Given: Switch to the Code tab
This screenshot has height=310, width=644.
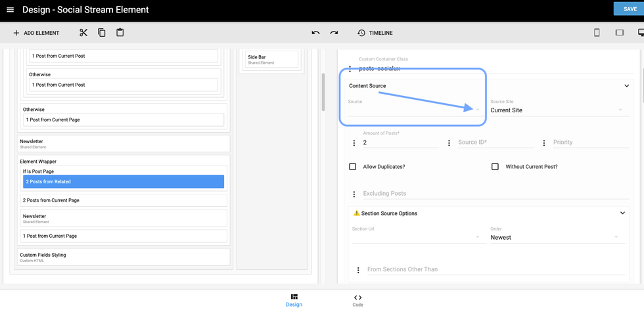Looking at the screenshot, I should tap(357, 300).
